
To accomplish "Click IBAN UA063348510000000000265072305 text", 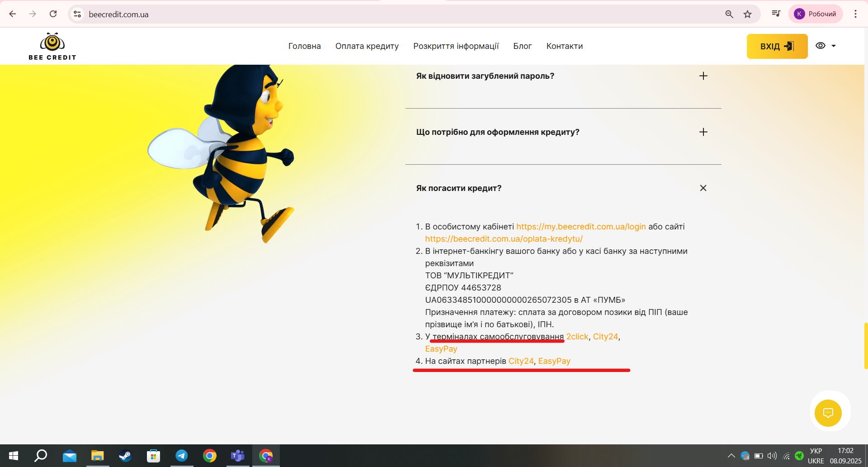I will [x=498, y=300].
